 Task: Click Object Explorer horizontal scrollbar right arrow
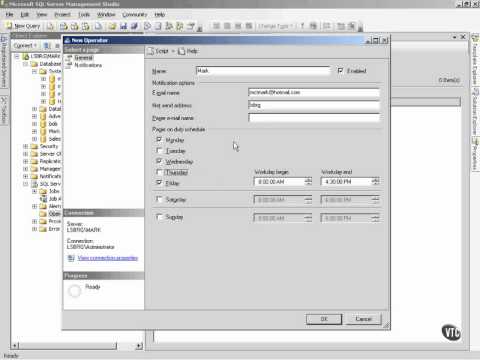(139, 346)
